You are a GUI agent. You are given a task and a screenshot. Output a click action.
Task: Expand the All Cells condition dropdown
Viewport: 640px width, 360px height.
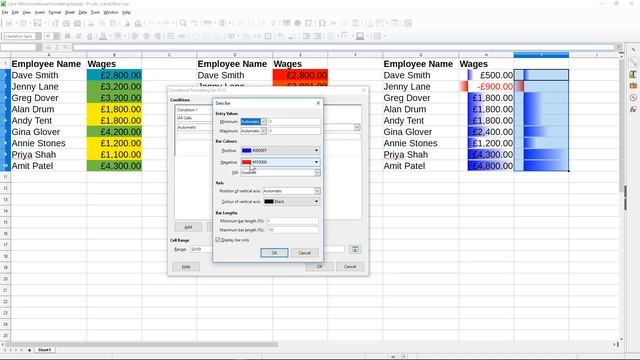point(194,118)
